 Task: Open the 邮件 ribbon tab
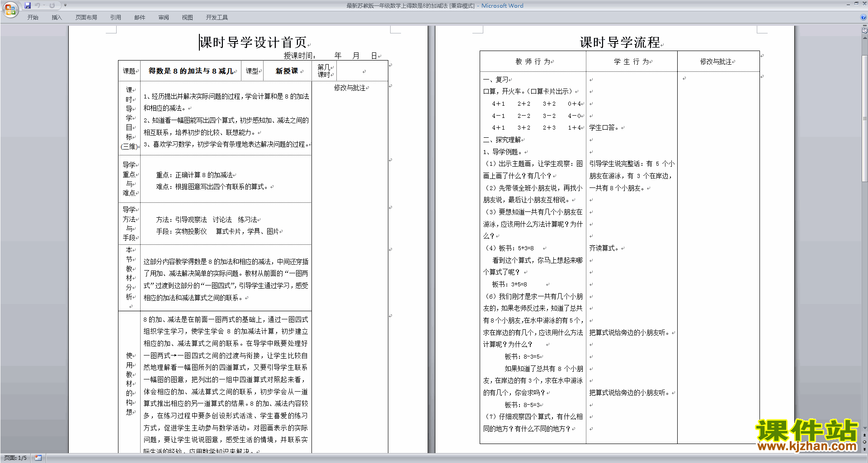[x=140, y=18]
